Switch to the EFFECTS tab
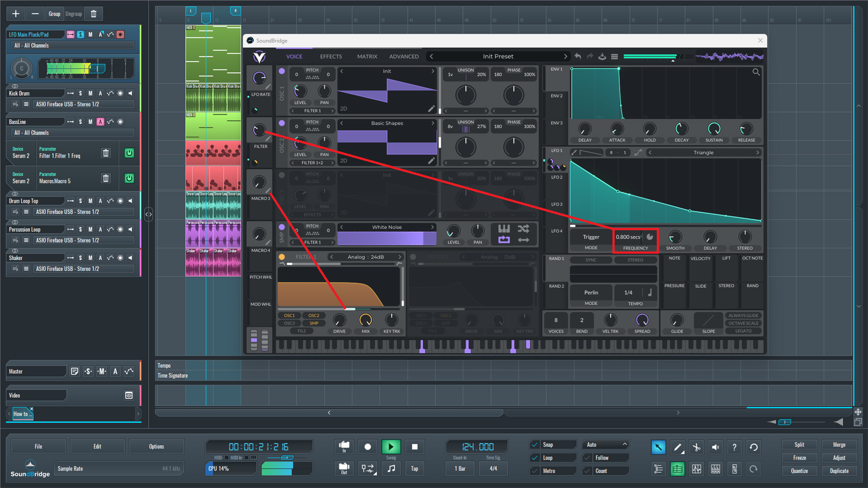Screen dimensions: 868x488 coord(331,56)
